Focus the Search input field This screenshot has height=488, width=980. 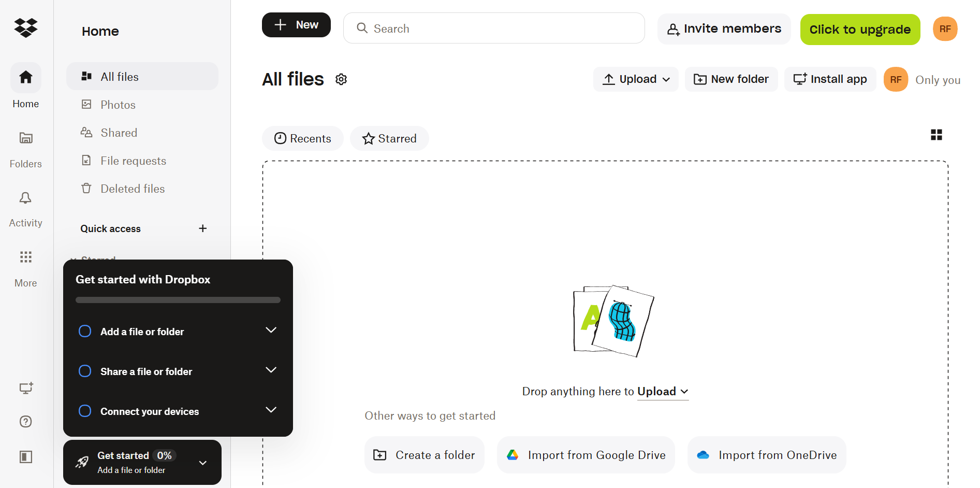coord(494,28)
